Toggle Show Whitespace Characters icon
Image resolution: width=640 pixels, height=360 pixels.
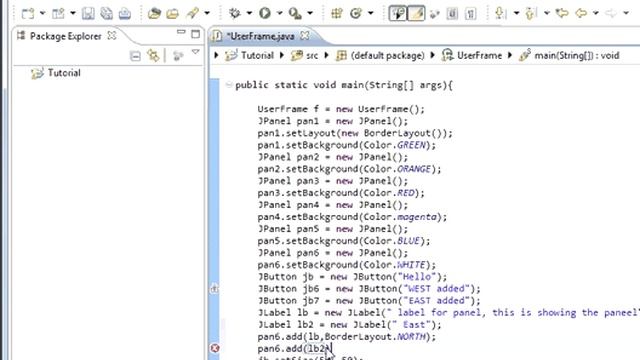click(x=470, y=13)
